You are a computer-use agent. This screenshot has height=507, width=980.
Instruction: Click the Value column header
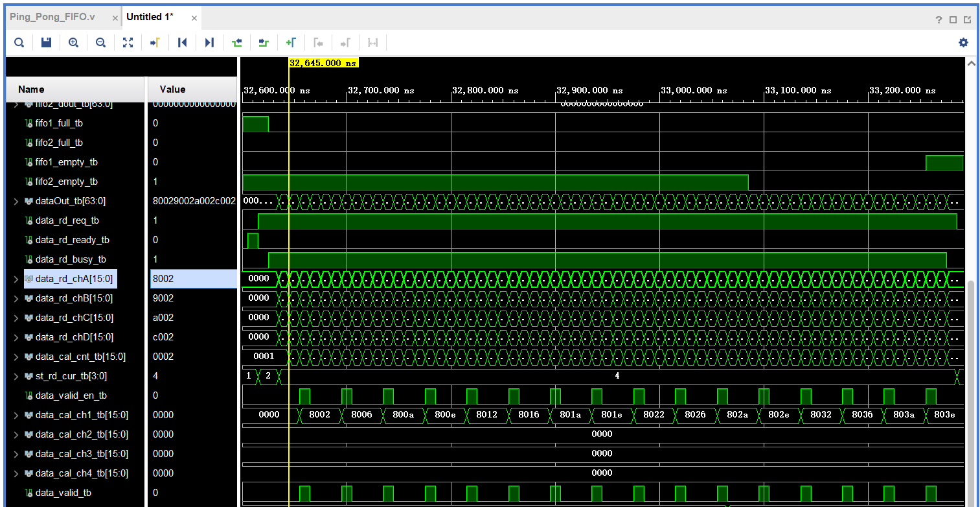(192, 89)
